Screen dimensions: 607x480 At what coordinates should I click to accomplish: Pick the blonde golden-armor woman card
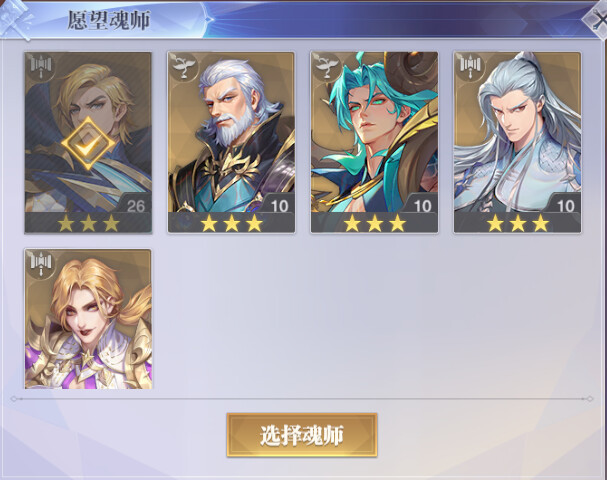(88, 319)
